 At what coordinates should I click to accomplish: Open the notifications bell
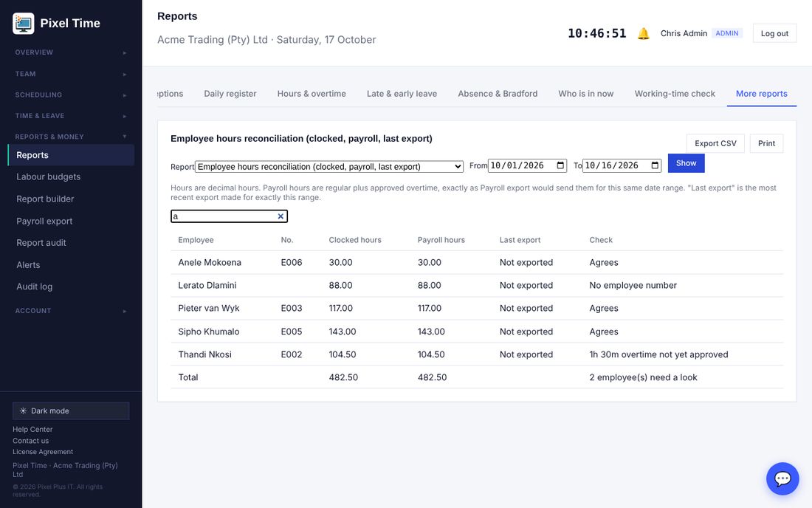[643, 34]
